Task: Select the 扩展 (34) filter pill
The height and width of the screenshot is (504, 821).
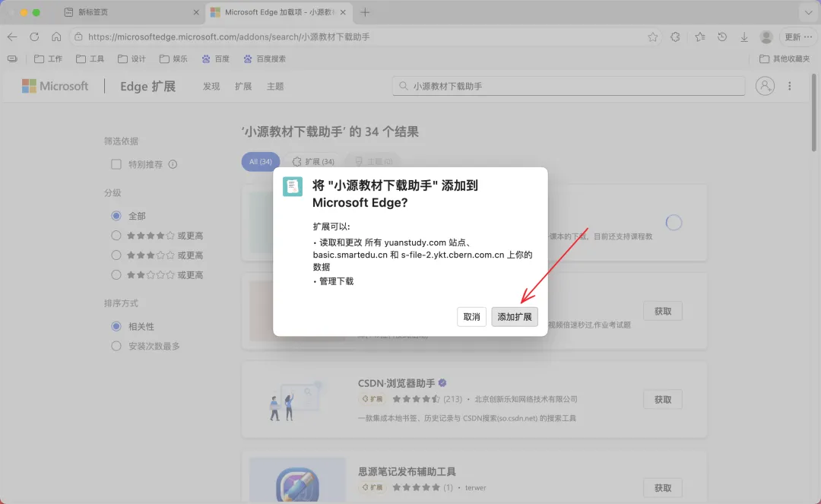Action: point(313,162)
